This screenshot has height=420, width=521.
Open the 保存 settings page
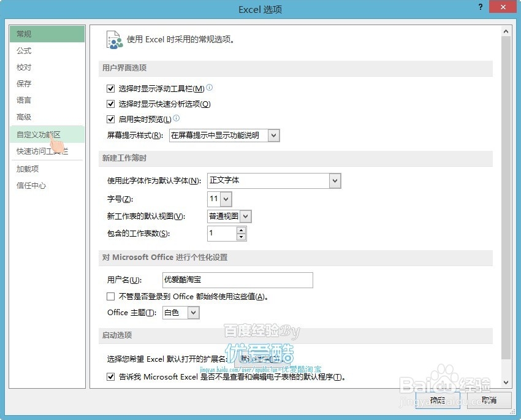47,84
